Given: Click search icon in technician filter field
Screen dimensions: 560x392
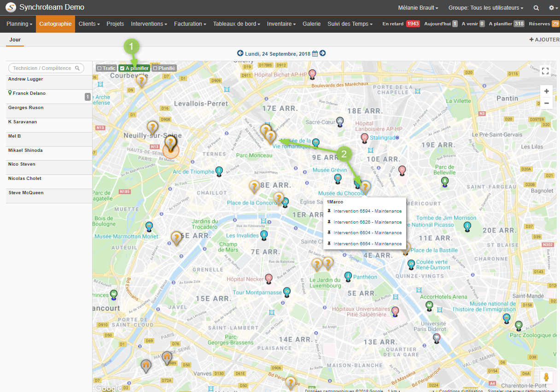Looking at the screenshot, I should pyautogui.click(x=78, y=68).
